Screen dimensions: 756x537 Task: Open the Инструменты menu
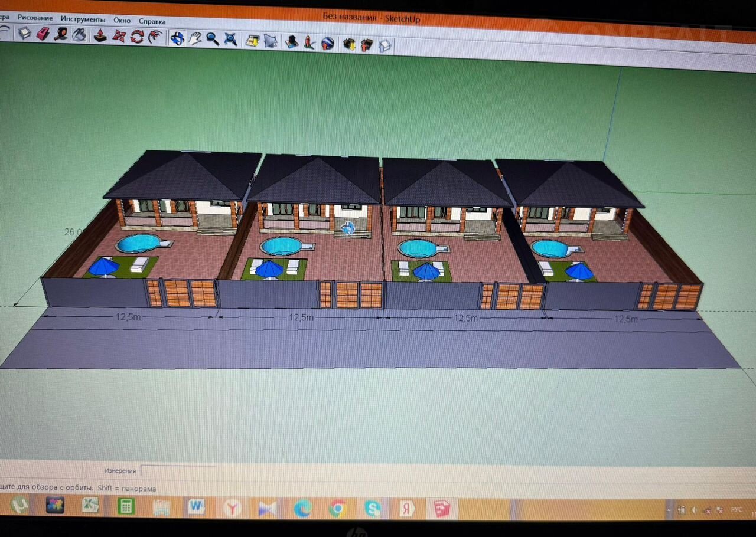pyautogui.click(x=83, y=19)
